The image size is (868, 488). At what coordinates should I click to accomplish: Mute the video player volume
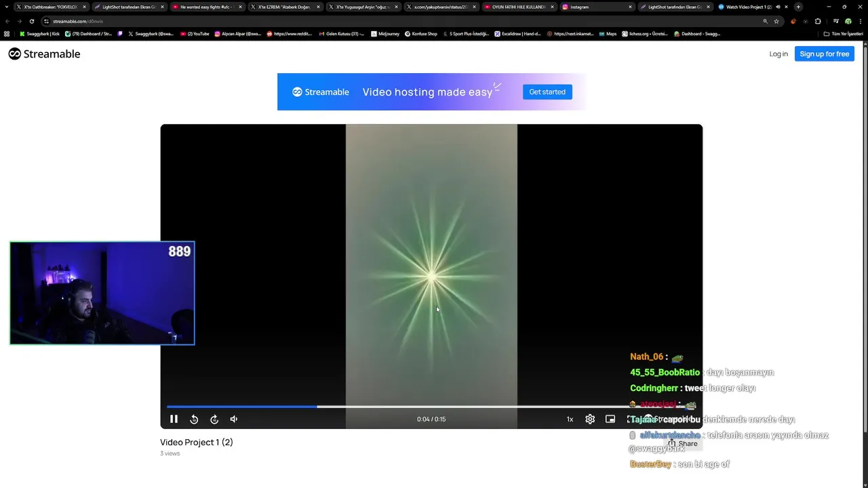pyautogui.click(x=234, y=420)
